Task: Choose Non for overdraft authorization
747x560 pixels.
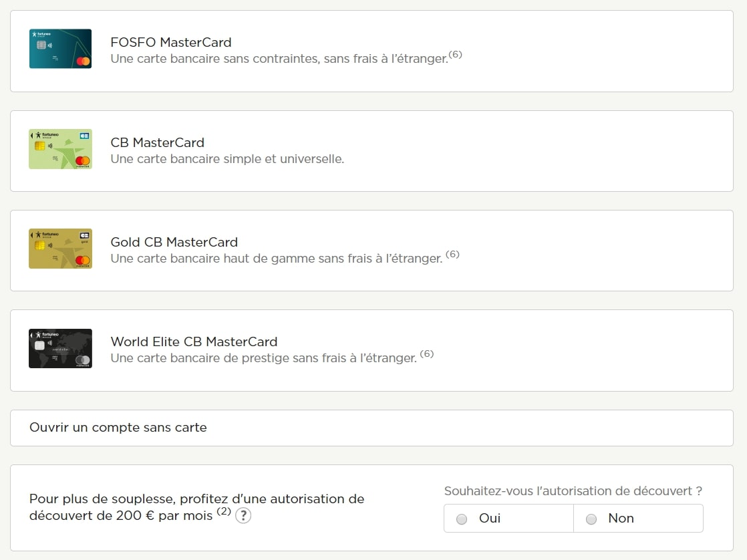Action: click(638, 519)
